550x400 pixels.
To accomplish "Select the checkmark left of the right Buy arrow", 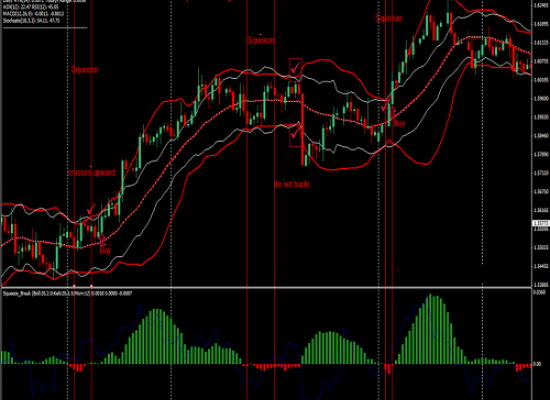I will tap(385, 106).
